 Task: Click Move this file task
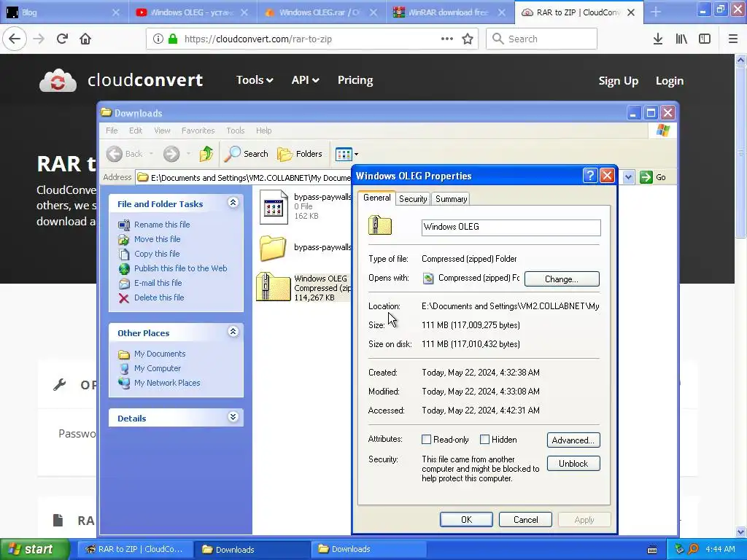(x=158, y=239)
